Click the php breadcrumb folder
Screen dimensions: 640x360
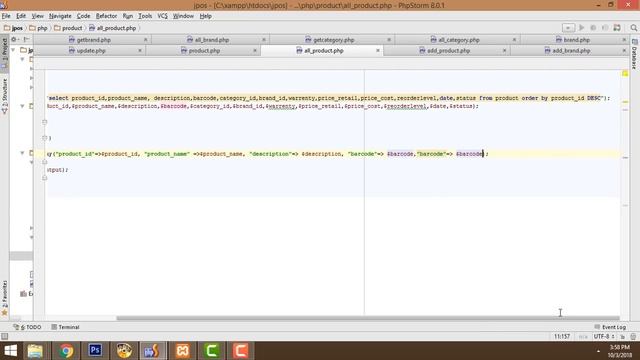[38, 28]
